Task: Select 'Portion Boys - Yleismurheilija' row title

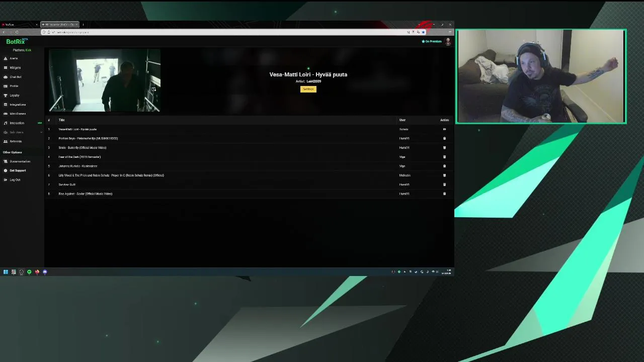Action: point(88,138)
